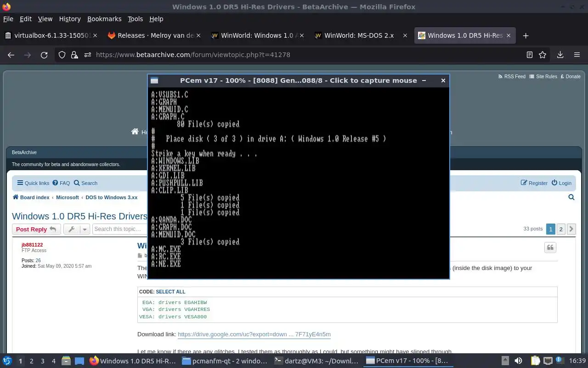Click the topic tools wrench icon
This screenshot has height=368, width=588.
(x=72, y=229)
